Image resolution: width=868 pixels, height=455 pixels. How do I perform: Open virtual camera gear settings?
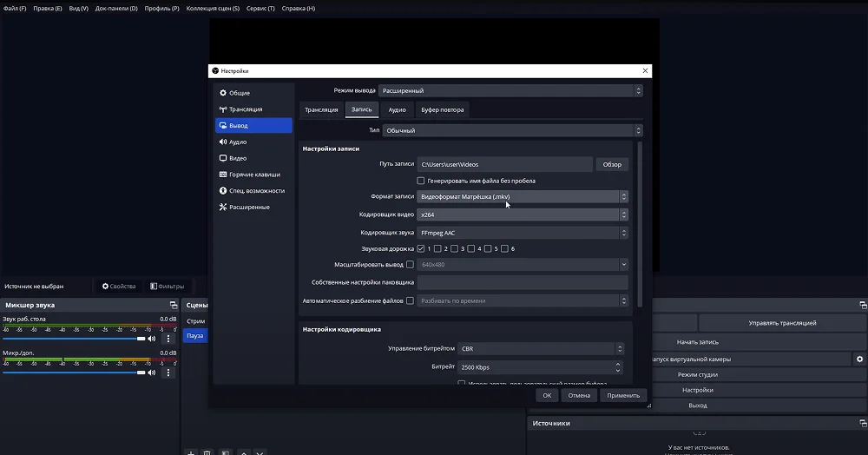pos(859,359)
